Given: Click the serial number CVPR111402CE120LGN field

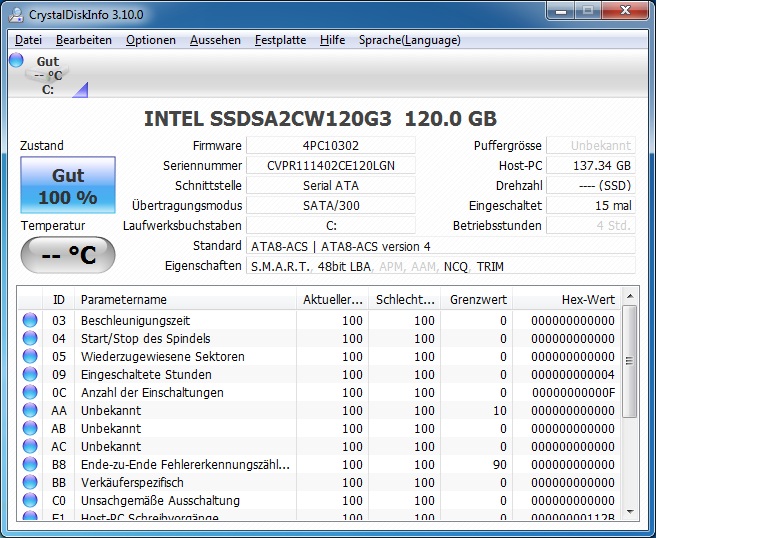Looking at the screenshot, I should [x=331, y=166].
